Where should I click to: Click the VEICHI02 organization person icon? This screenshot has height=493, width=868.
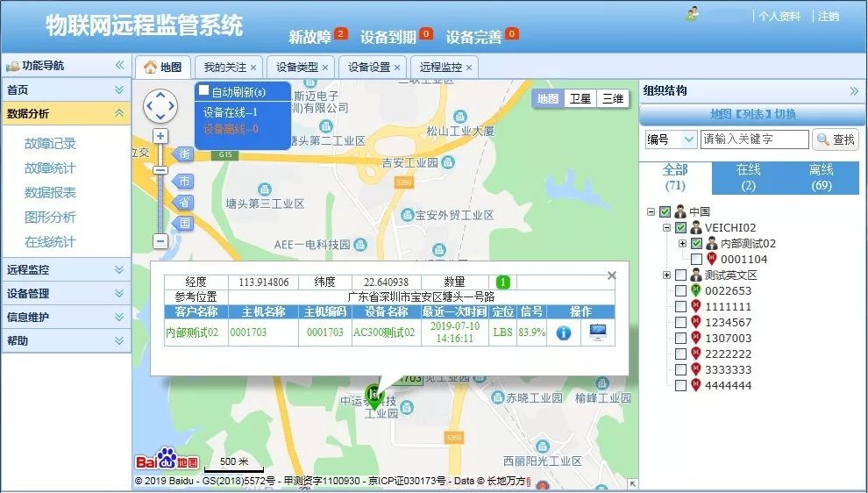[696, 227]
